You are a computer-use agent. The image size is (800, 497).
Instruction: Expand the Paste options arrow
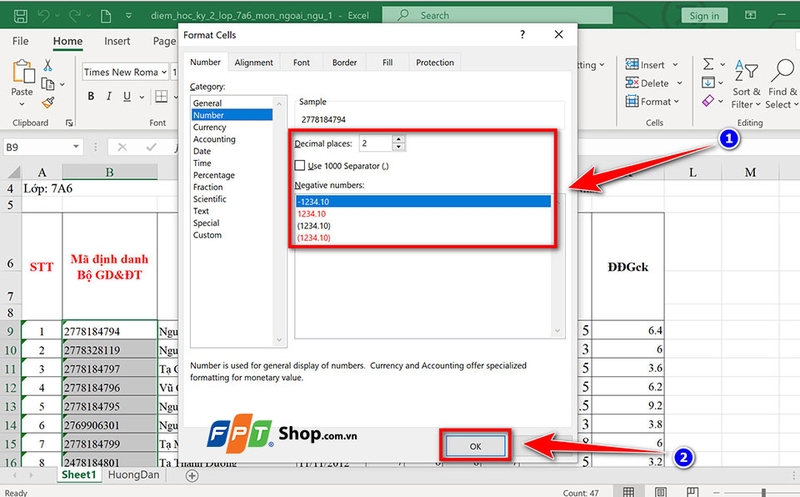(22, 105)
